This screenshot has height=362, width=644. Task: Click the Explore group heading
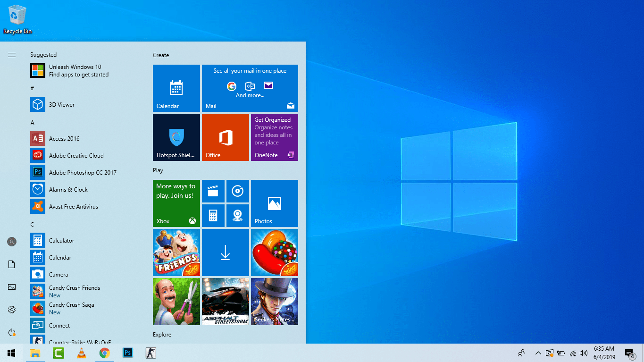tap(162, 335)
